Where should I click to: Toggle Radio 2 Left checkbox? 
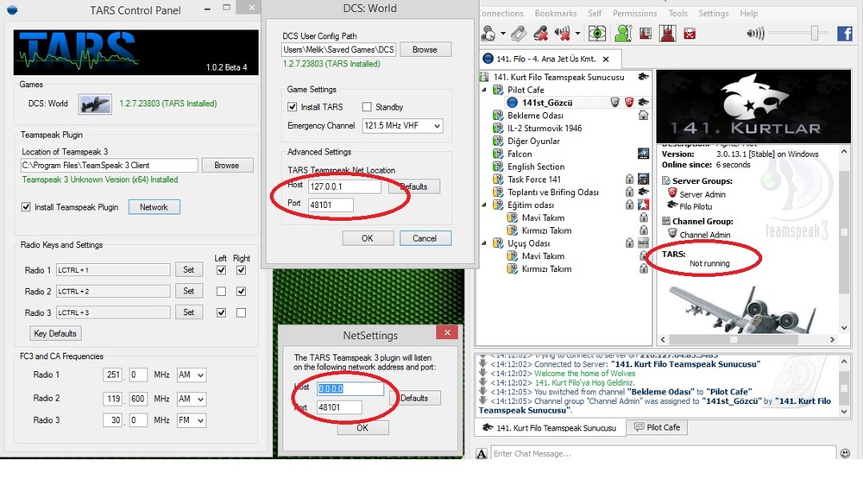click(221, 291)
